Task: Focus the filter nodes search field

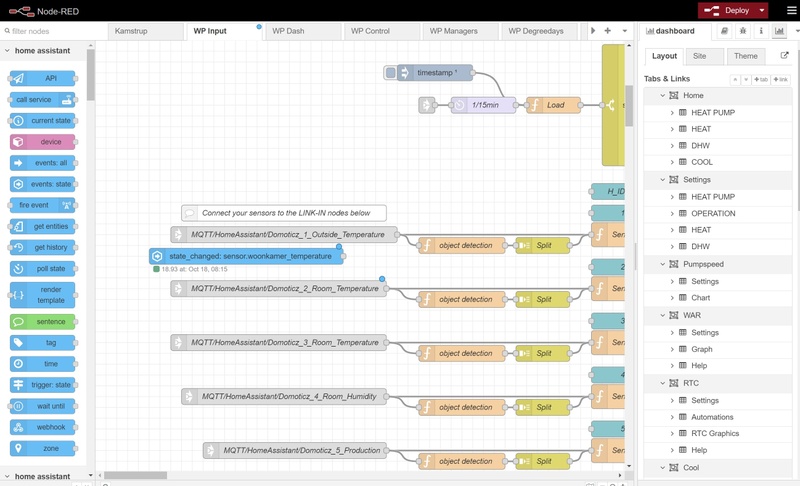Action: tap(54, 31)
